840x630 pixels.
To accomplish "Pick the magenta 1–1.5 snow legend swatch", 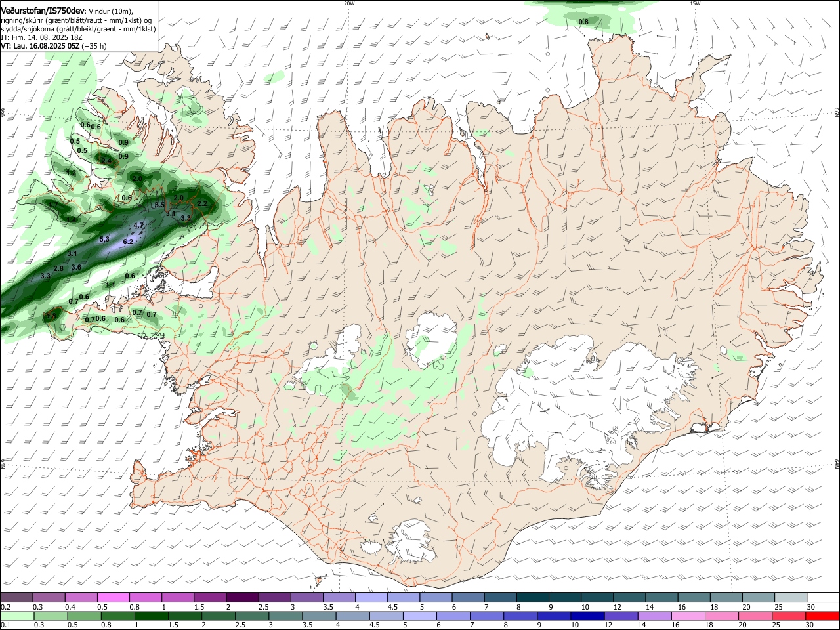I will (178, 597).
